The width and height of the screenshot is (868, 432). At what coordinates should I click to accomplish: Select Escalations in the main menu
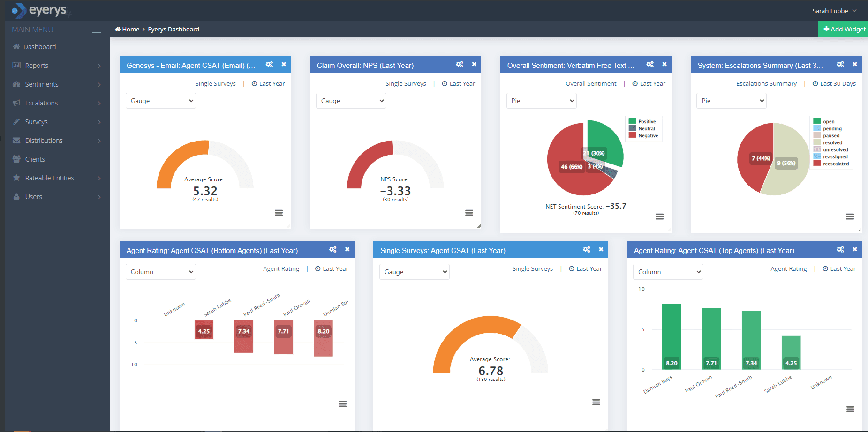click(x=41, y=103)
